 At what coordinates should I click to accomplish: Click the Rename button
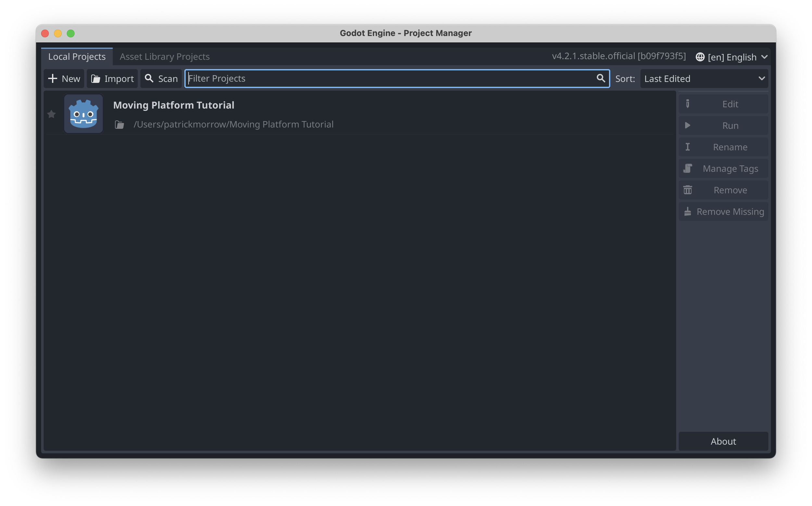[x=730, y=147]
